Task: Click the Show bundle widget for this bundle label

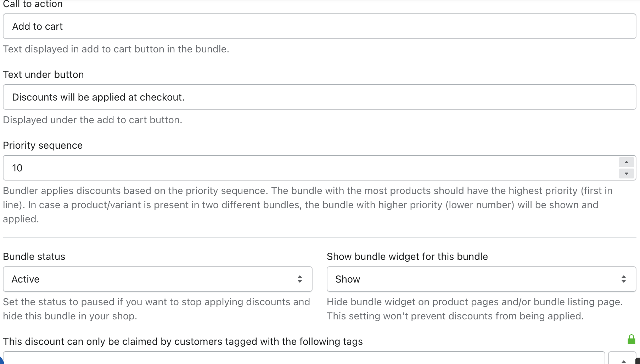Action: click(407, 257)
